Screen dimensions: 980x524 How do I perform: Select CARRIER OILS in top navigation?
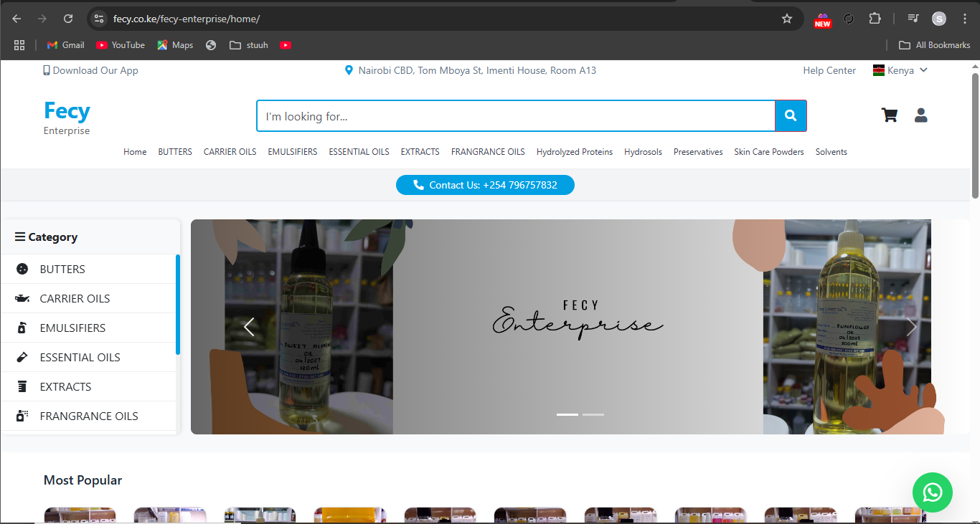point(230,152)
